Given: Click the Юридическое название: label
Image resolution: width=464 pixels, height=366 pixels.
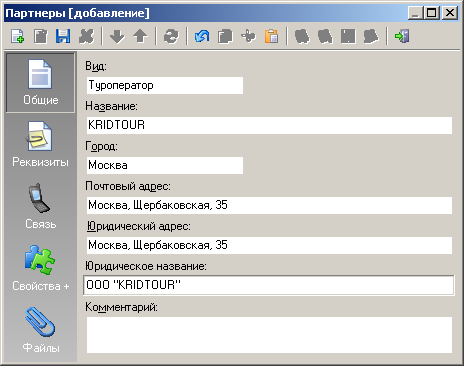Looking at the screenshot, I should pos(146,266).
